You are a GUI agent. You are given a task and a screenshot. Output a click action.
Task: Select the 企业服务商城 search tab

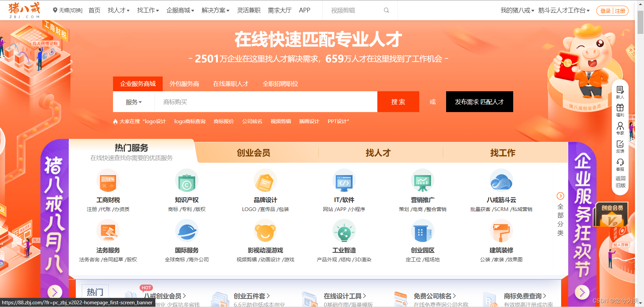click(x=138, y=84)
